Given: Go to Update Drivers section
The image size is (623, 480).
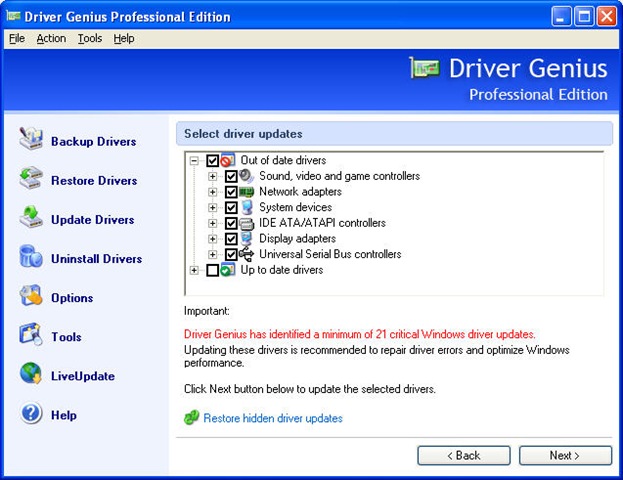Looking at the screenshot, I should tap(93, 220).
